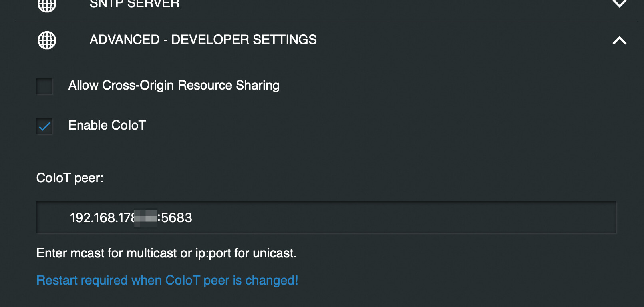Enable the Cross-Origin Resource Sharing checkbox

coord(44,86)
